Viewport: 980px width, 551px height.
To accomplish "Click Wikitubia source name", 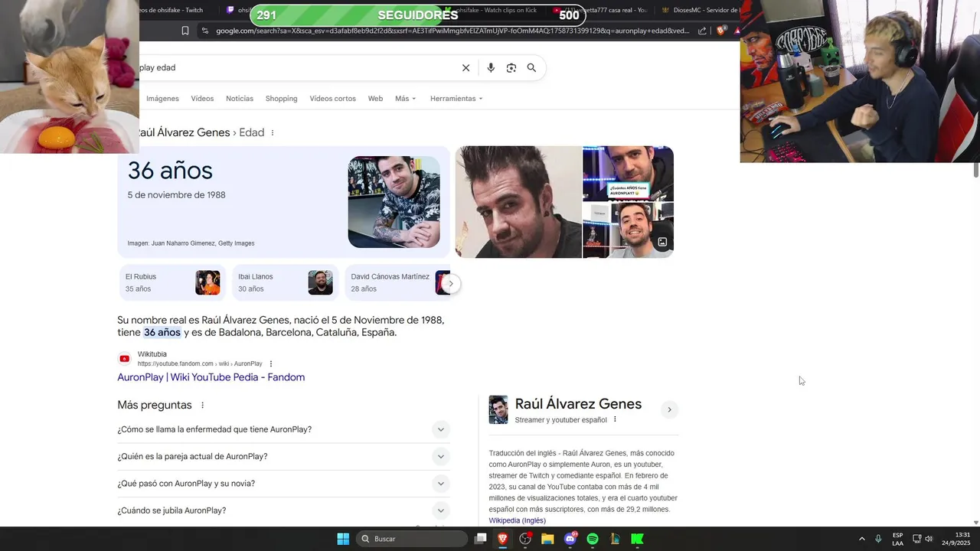I will [x=152, y=354].
